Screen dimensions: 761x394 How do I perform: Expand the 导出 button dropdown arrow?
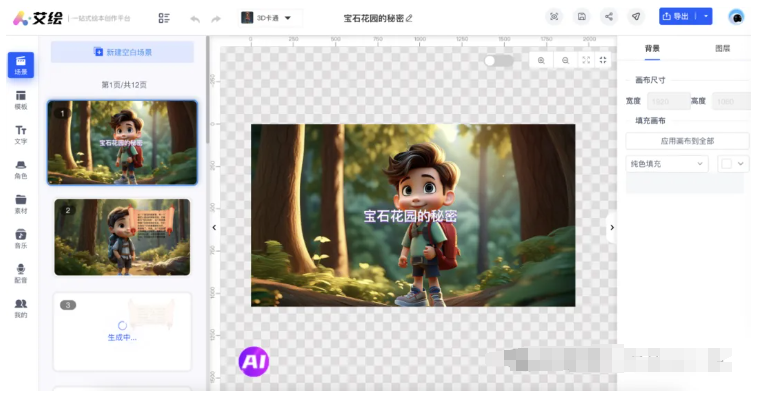point(705,16)
